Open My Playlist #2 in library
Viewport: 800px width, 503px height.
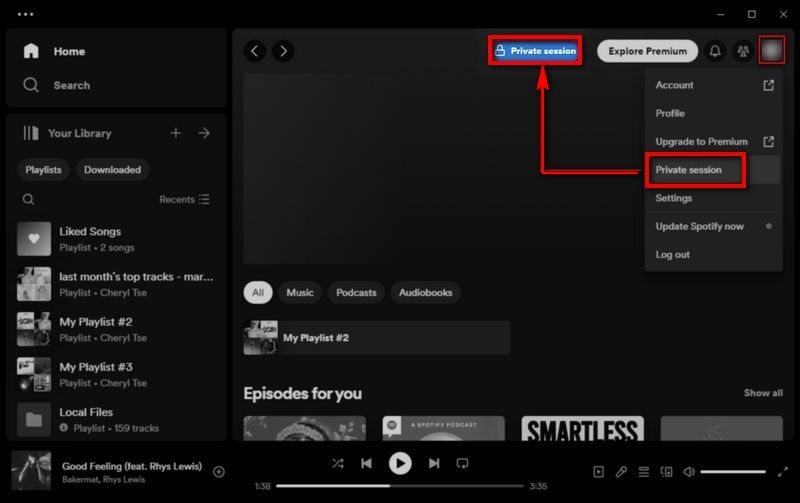pos(116,330)
